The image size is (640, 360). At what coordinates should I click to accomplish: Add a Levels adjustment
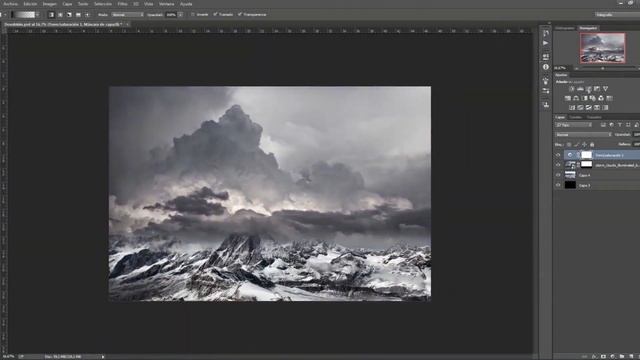pos(580,89)
